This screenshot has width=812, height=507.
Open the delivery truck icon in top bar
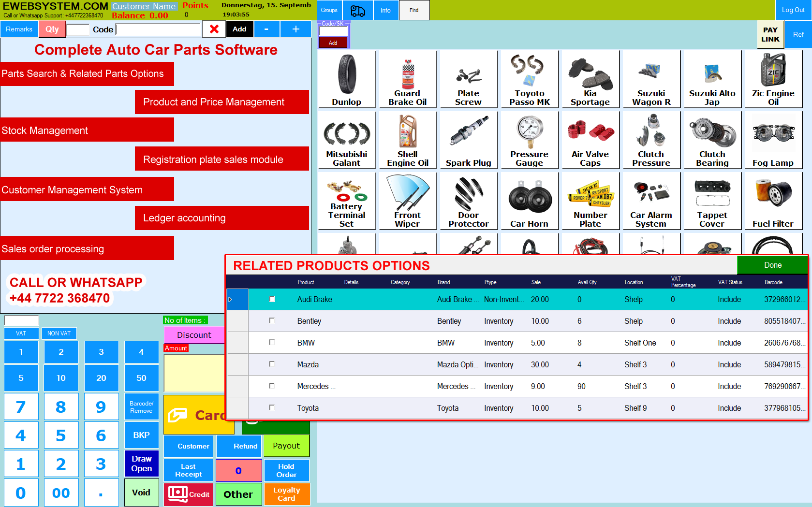click(358, 10)
